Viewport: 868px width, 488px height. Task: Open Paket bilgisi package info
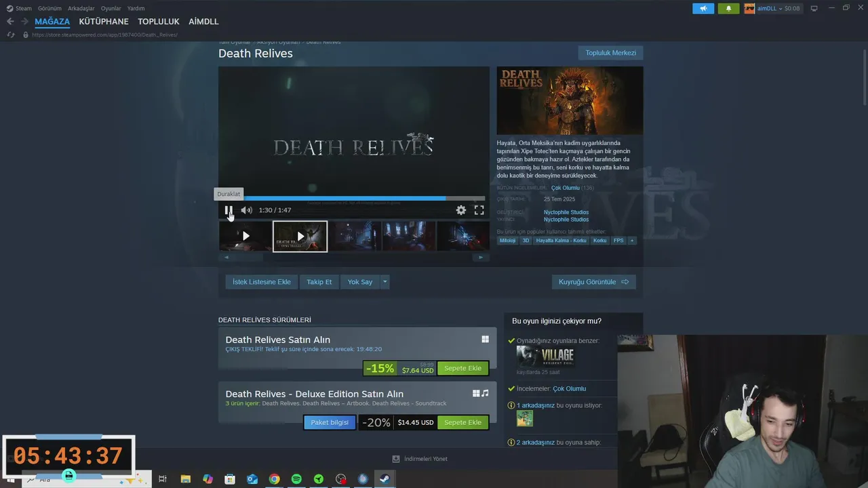tap(330, 422)
